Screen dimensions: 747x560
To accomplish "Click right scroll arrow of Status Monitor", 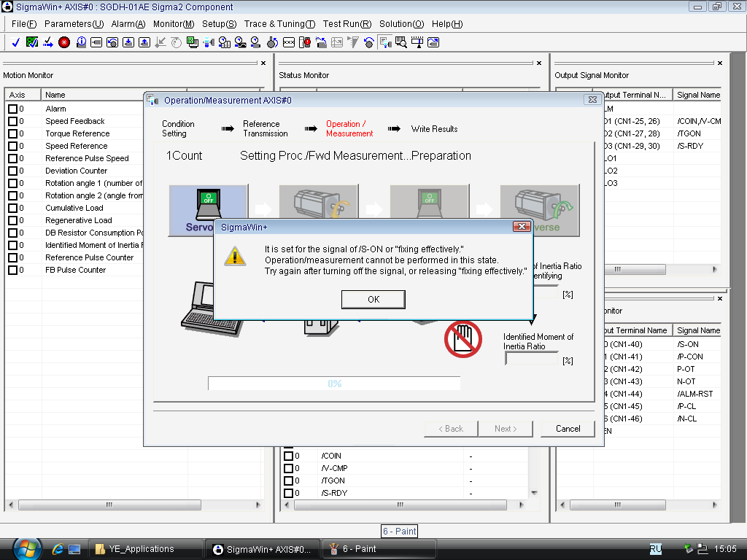I will coord(521,505).
